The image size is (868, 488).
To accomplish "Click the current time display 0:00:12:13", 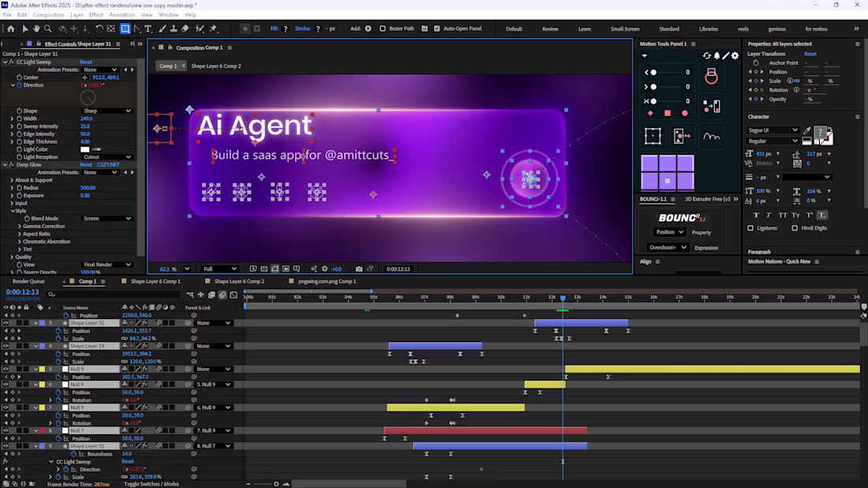I will coord(23,292).
